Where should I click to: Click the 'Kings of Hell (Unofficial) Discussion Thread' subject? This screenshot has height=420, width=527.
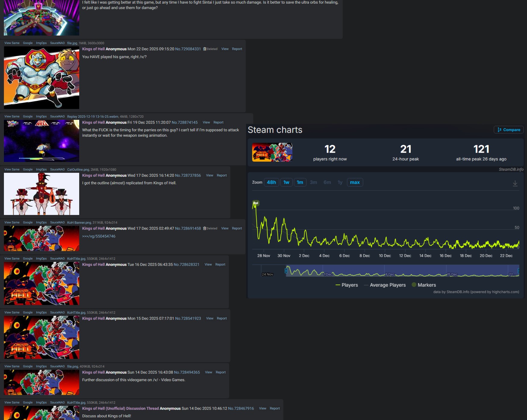click(x=120, y=409)
